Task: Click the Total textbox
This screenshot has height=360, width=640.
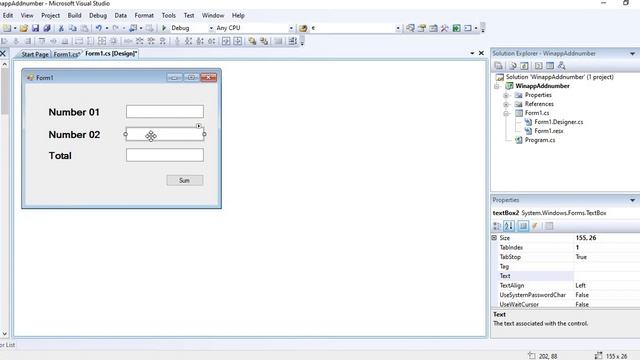Action: point(165,155)
